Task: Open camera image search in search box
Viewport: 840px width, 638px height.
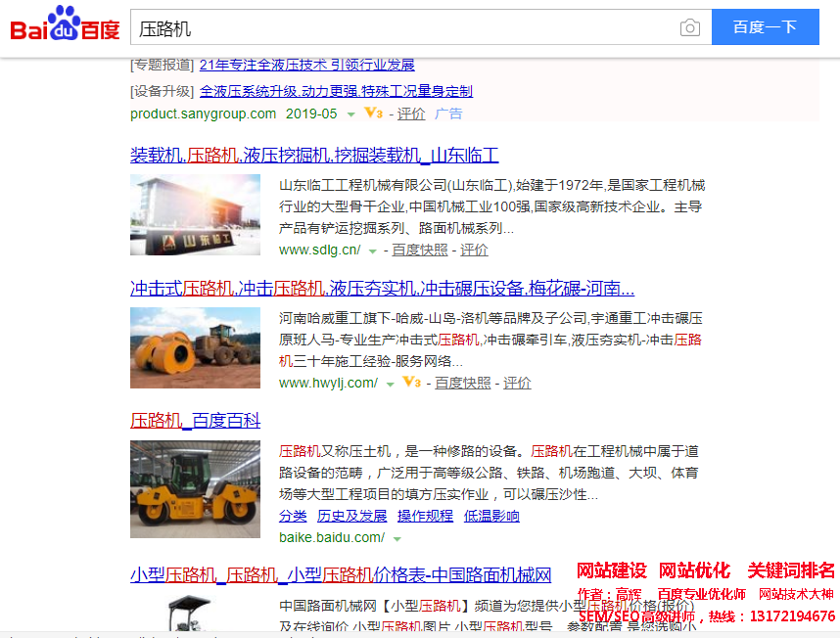Action: click(x=690, y=27)
